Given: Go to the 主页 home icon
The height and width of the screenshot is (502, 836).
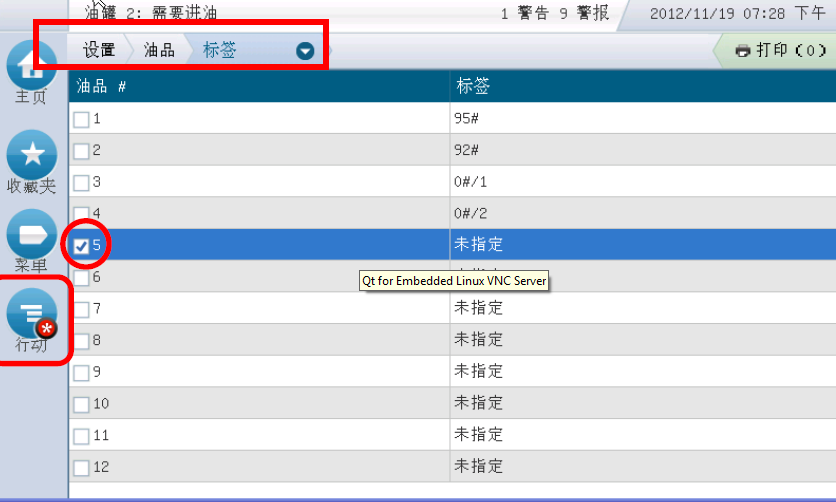Looking at the screenshot, I should 31,66.
